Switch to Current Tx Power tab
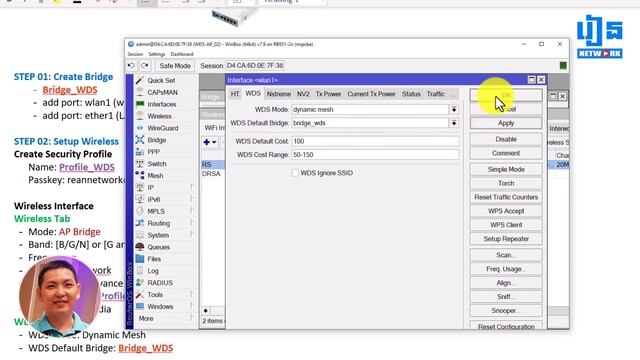 [x=371, y=94]
